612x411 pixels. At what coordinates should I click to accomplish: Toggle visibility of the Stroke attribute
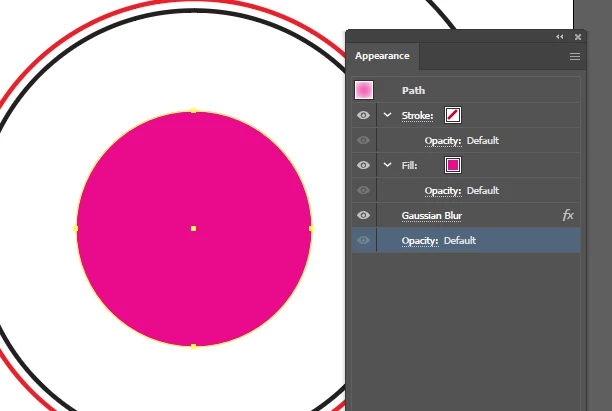[363, 115]
